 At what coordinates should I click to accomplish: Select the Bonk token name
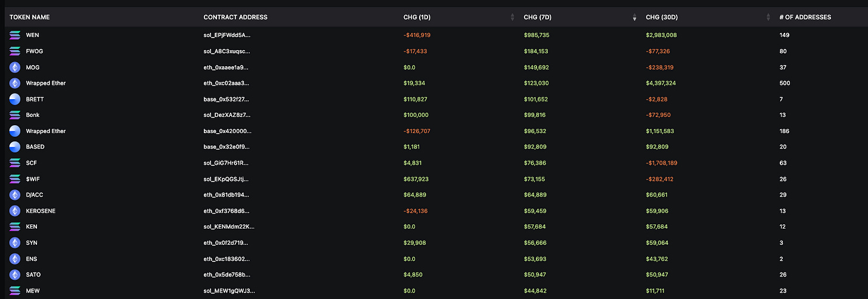[33, 115]
